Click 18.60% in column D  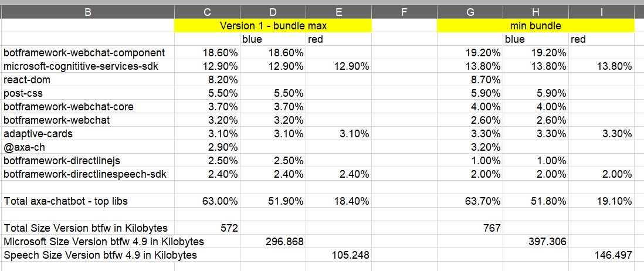[x=286, y=53]
